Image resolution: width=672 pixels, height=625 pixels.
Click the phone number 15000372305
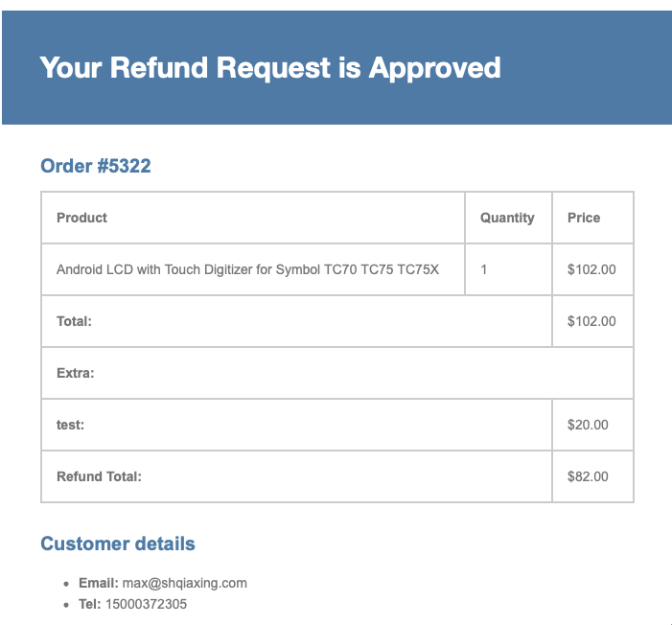(147, 604)
